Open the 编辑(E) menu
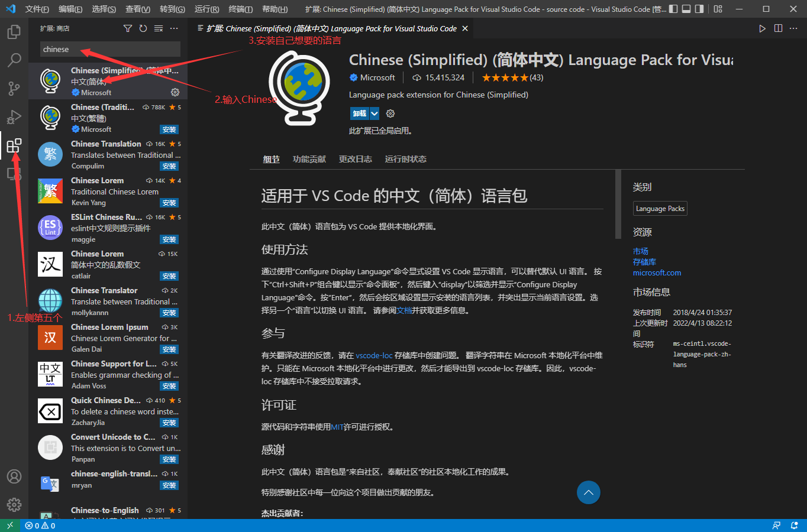The width and height of the screenshot is (807, 532). coord(70,9)
